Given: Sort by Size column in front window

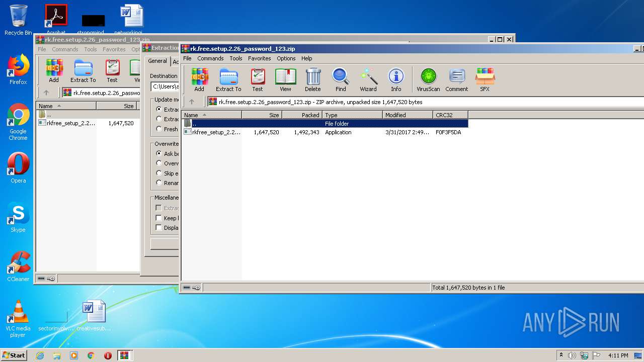Looking at the screenshot, I should point(262,115).
